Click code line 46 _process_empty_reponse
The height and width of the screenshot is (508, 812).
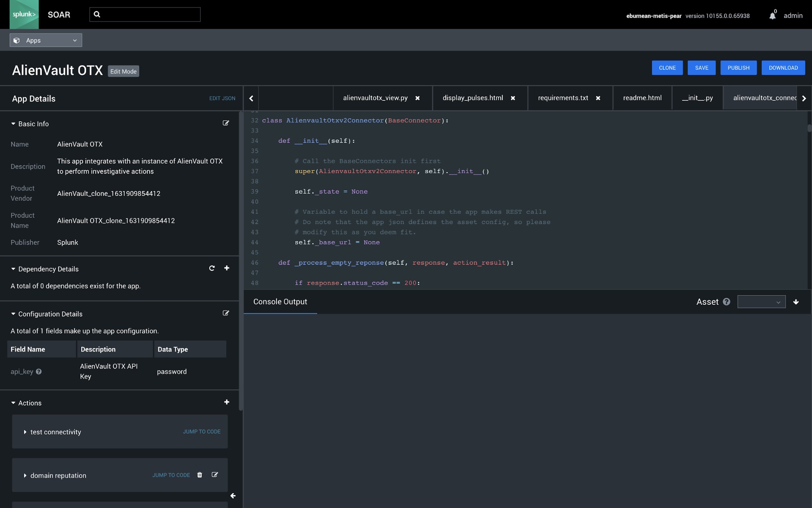[x=396, y=263]
